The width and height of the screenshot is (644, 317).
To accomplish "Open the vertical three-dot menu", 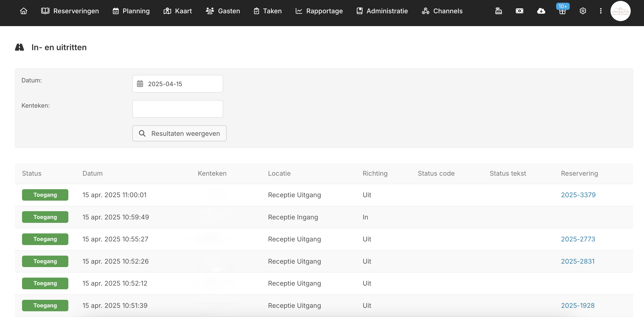I will (x=601, y=11).
